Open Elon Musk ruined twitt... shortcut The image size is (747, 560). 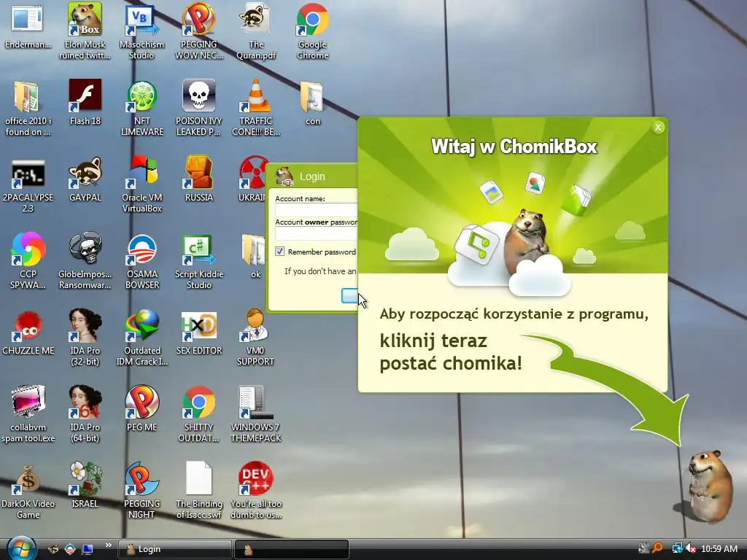point(85,31)
